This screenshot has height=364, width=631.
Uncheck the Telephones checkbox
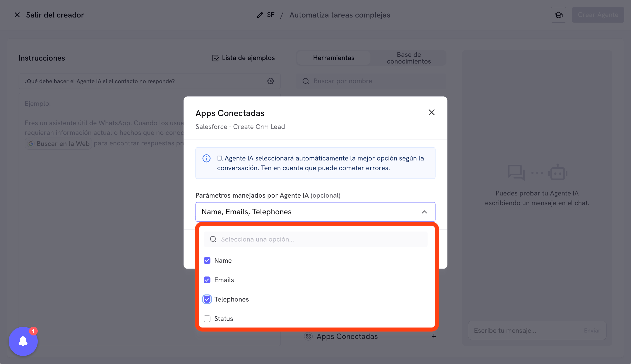click(207, 299)
